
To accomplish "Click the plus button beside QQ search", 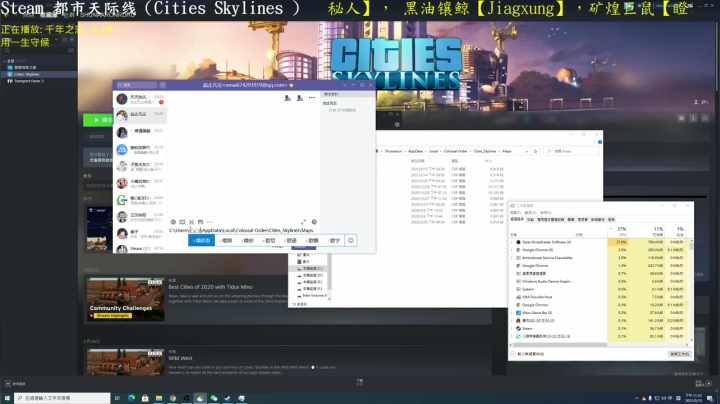I will point(163,85).
